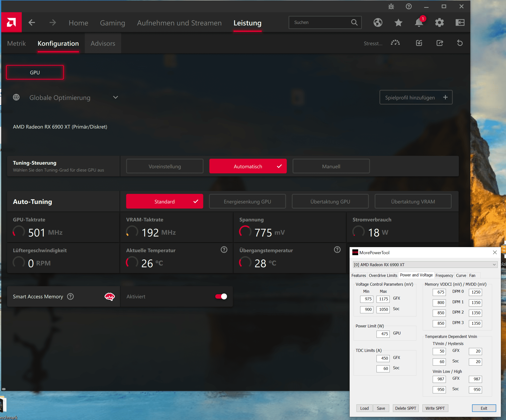Open help for Smart Access Memory
506x420 pixels.
tap(70, 296)
